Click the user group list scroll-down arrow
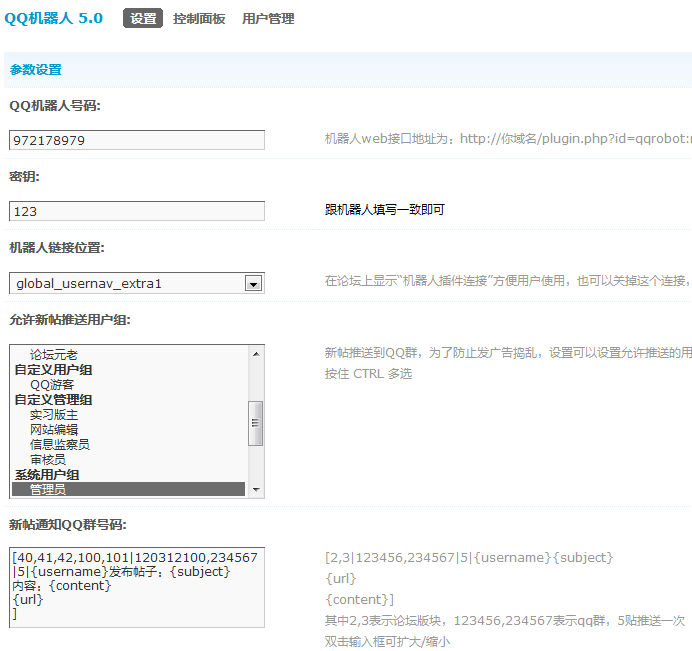The image size is (692, 651). coord(256,489)
